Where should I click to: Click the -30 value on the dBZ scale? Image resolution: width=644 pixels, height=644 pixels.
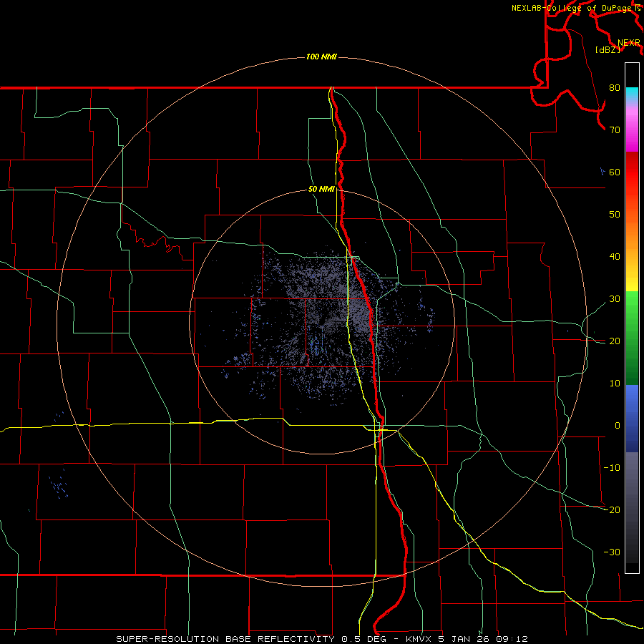click(612, 552)
